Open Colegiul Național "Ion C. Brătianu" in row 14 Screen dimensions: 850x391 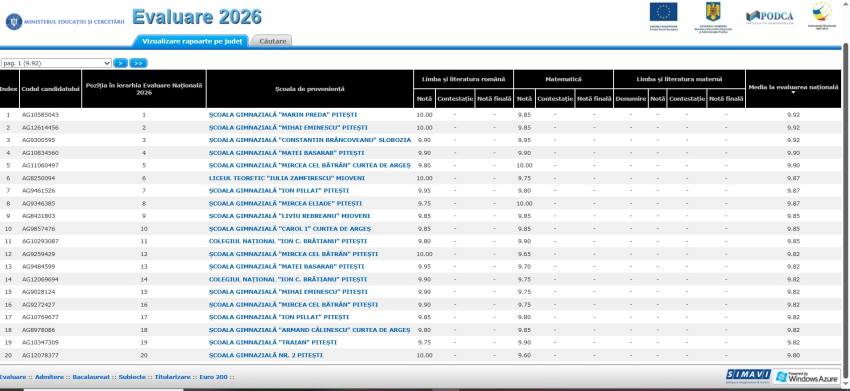[288, 279]
